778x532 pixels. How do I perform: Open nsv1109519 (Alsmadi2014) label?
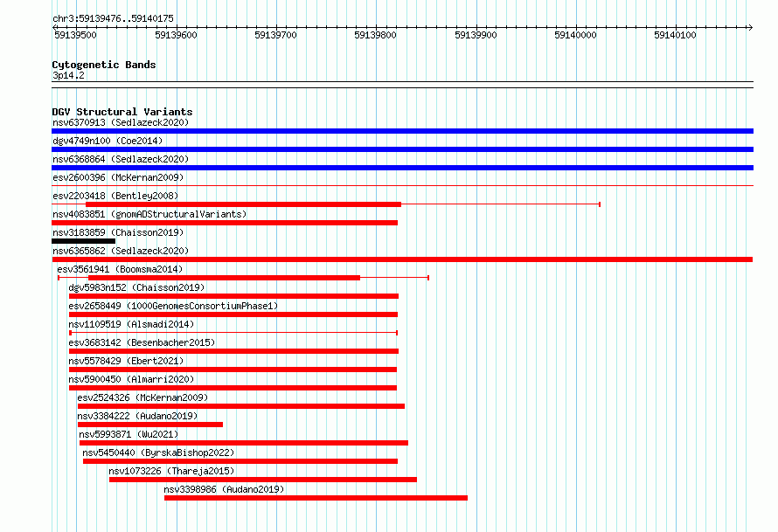click(131, 324)
